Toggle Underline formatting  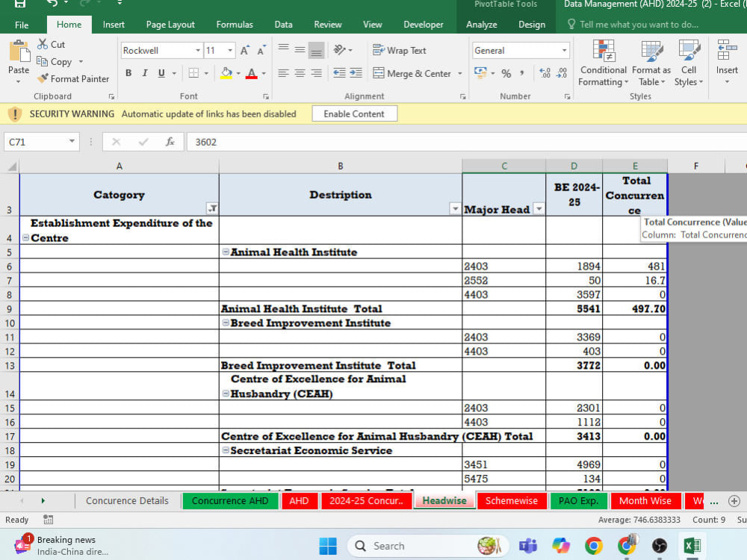click(161, 73)
